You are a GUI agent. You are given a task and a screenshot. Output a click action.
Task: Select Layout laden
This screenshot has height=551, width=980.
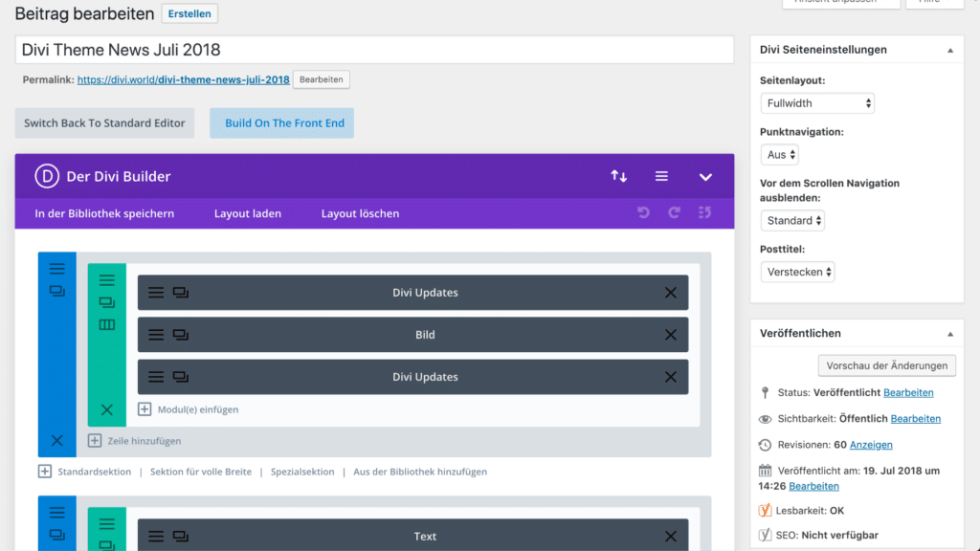[x=248, y=213]
